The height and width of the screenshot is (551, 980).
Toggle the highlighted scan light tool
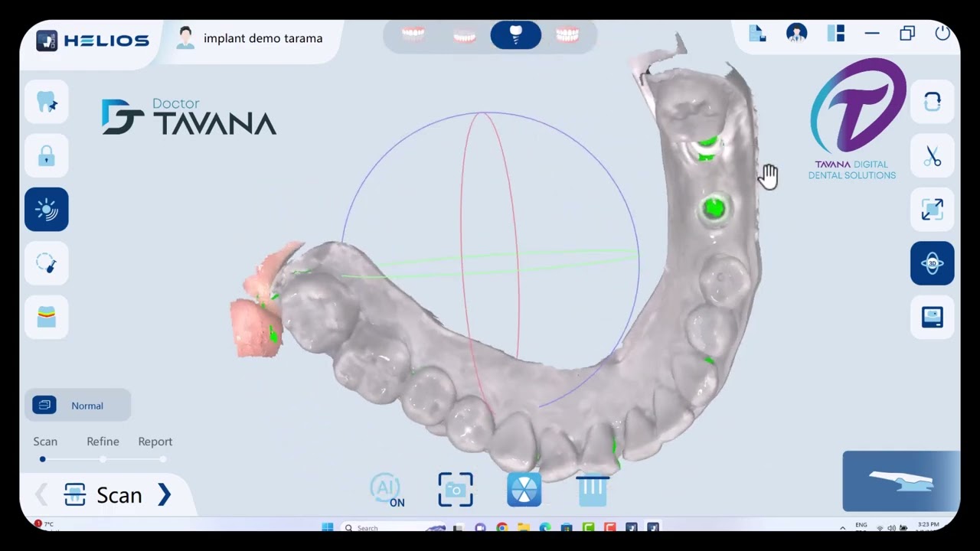pos(47,209)
